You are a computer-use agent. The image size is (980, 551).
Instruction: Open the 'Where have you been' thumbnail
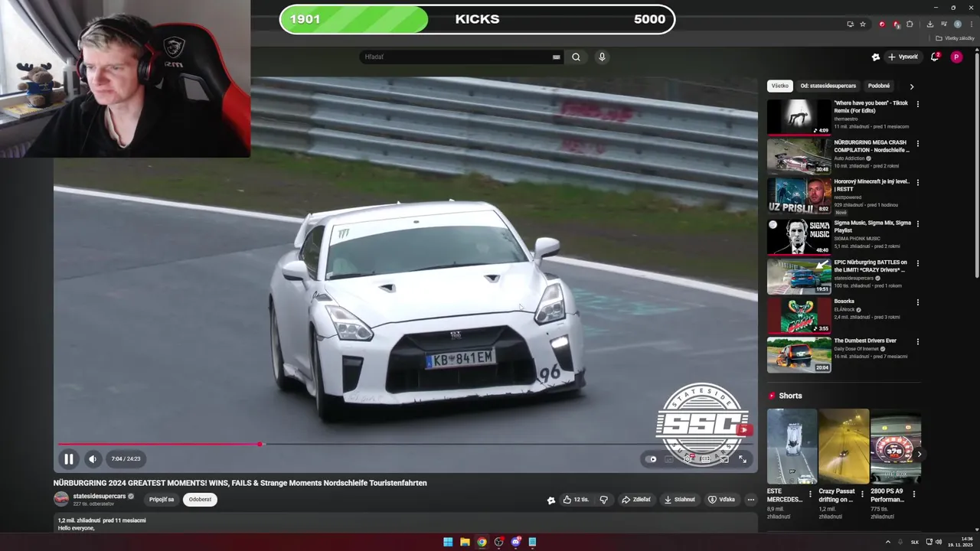point(799,117)
